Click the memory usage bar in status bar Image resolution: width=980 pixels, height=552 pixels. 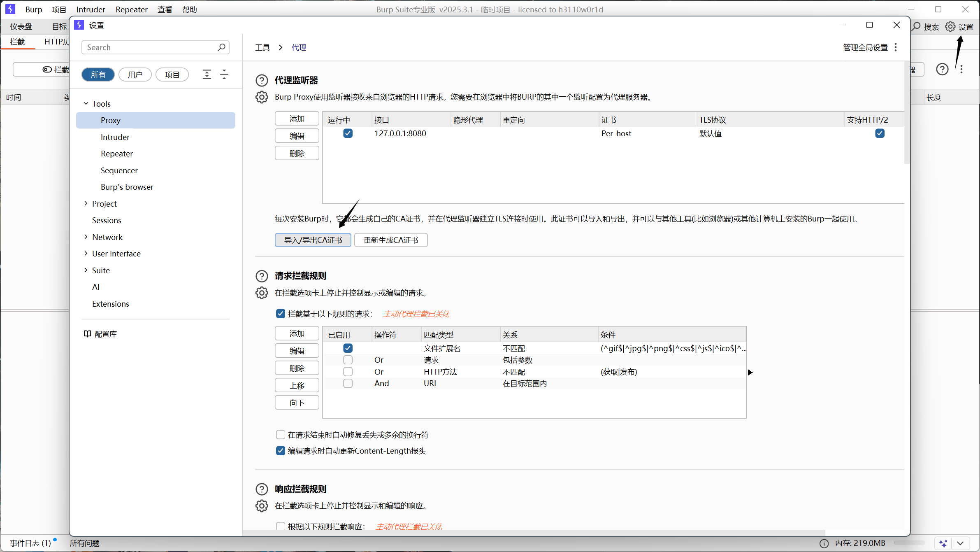(909, 543)
